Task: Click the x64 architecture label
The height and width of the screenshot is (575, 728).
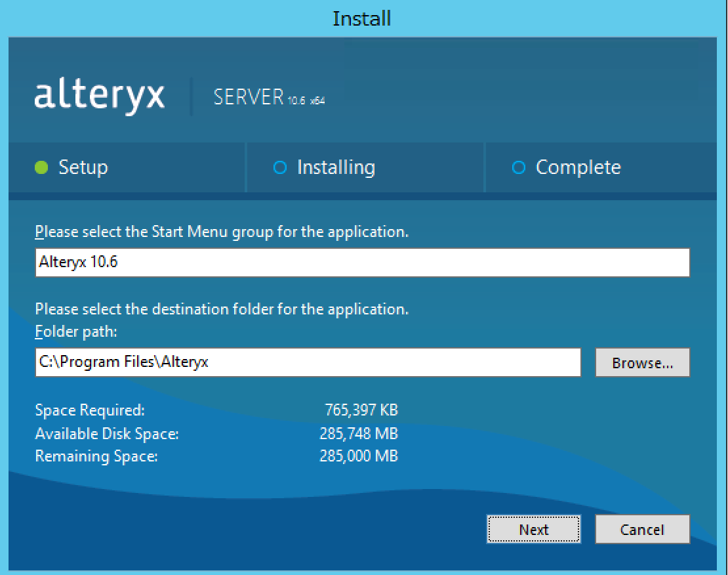Action: point(319,100)
